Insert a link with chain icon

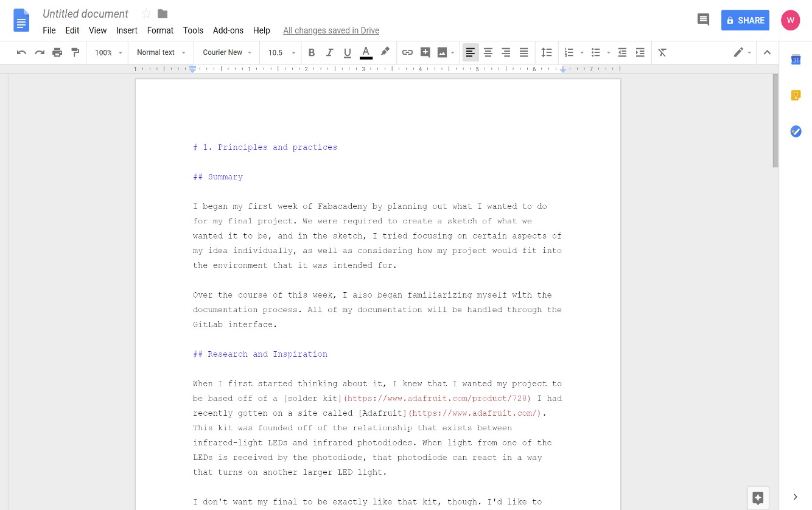click(x=407, y=52)
